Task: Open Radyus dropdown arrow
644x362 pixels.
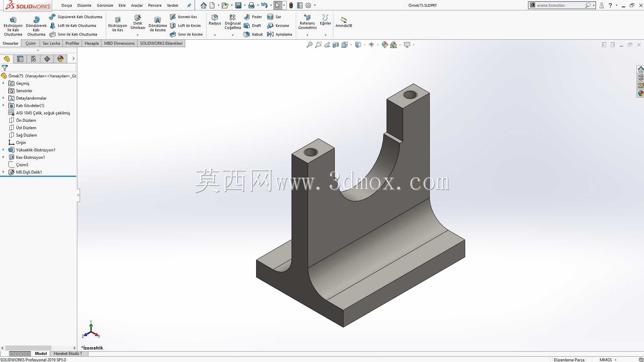Action: pyautogui.click(x=215, y=35)
